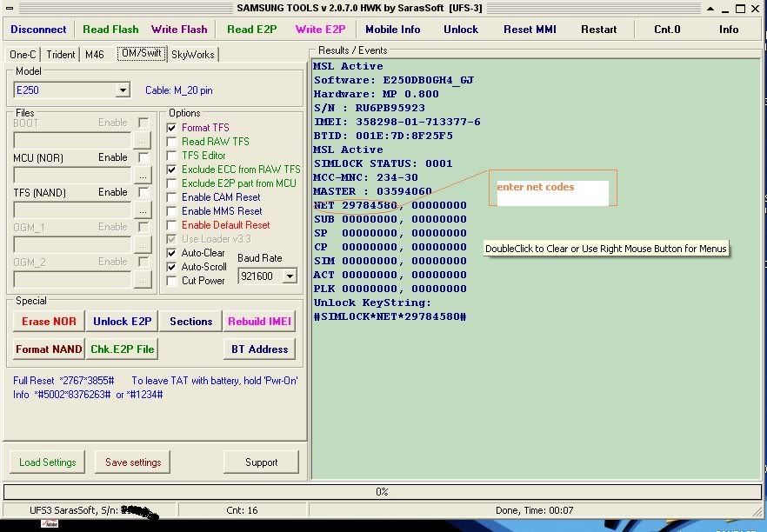Screen dimensions: 767x532
Task: Click the TFS (NAND) file path field
Action: coord(73,210)
